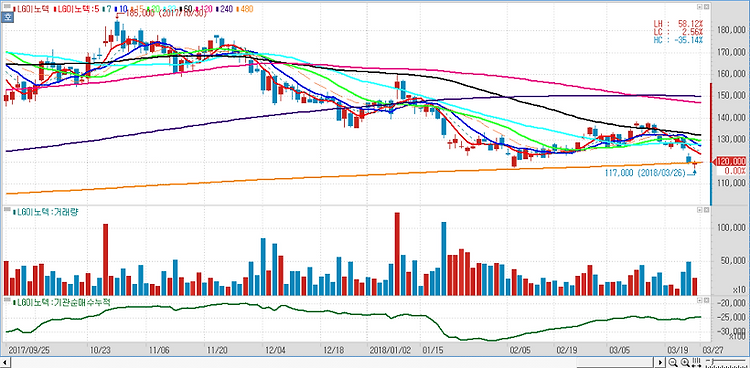Zoom in the chart with plus magnifier
The height and width of the screenshot is (368, 750).
pyautogui.click(x=685, y=362)
